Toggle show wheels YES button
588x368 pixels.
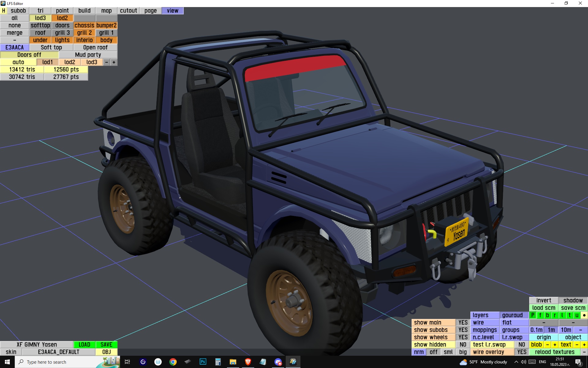[463, 337]
